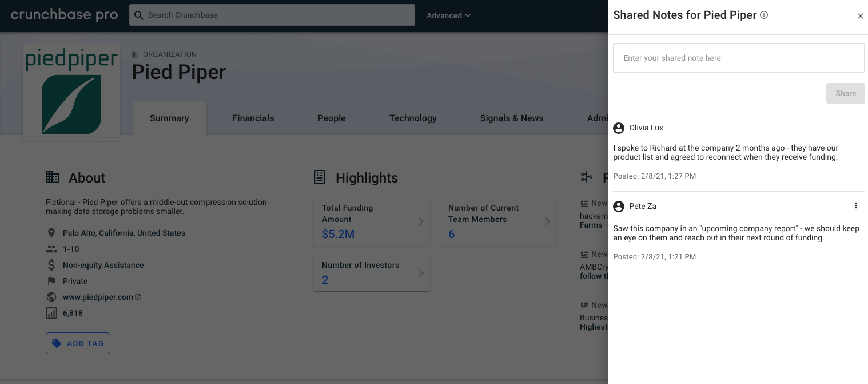Open options menu for Pete Za note

point(856,206)
